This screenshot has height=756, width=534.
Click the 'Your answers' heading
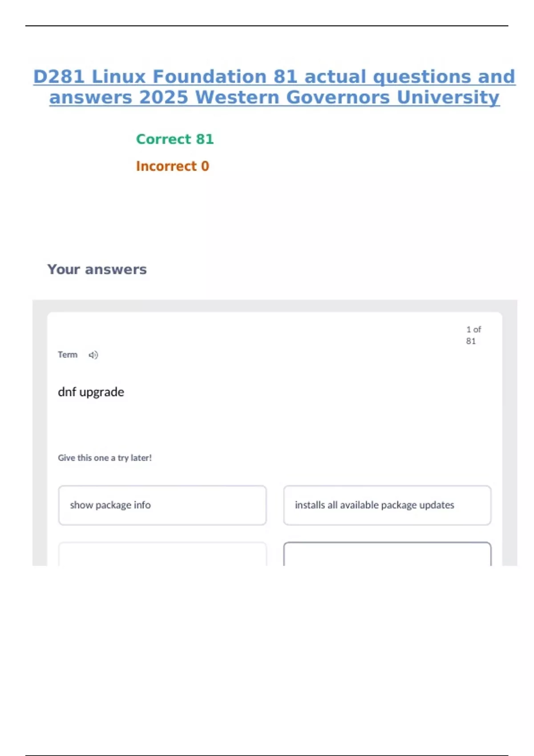tap(97, 269)
